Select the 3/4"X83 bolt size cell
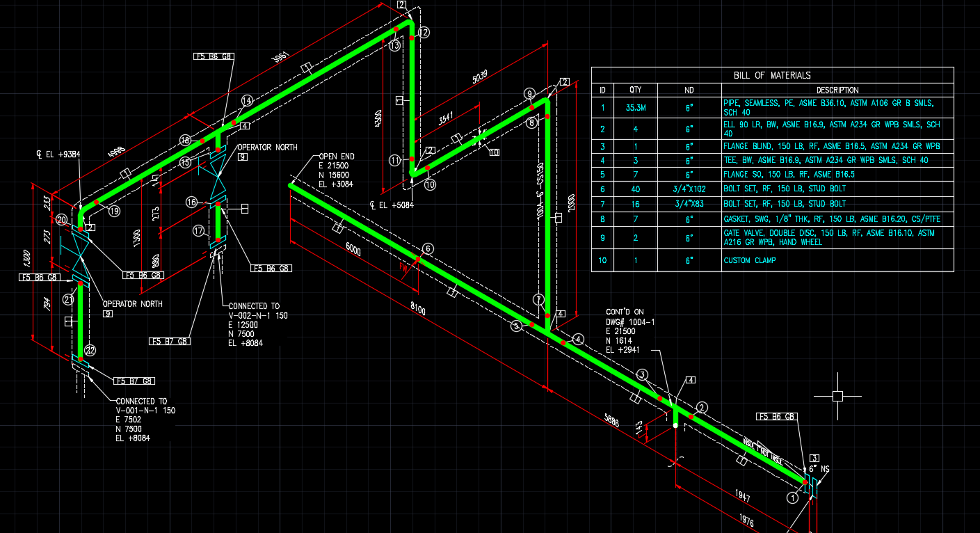Screen dimensions: 980x533 click(690, 204)
